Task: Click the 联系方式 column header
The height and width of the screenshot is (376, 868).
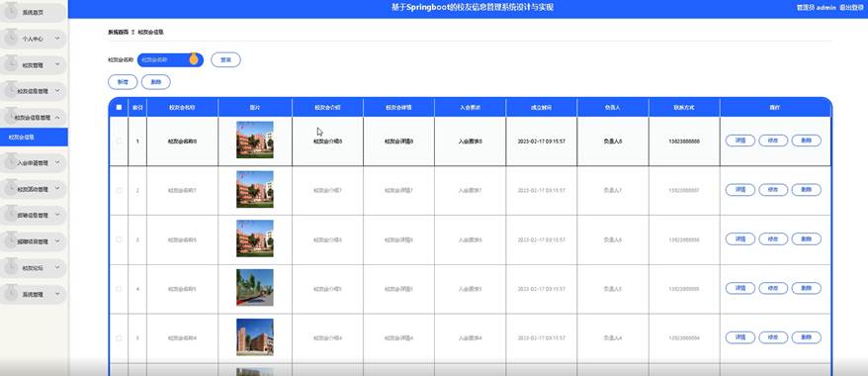Action: pos(684,108)
